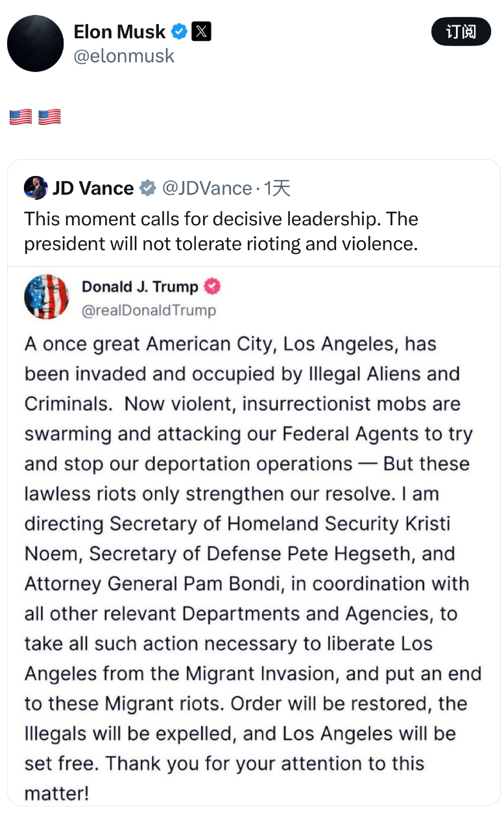Click the gray verified badge next to JD Vance
Viewport: 504px width, 833px height.
(148, 188)
